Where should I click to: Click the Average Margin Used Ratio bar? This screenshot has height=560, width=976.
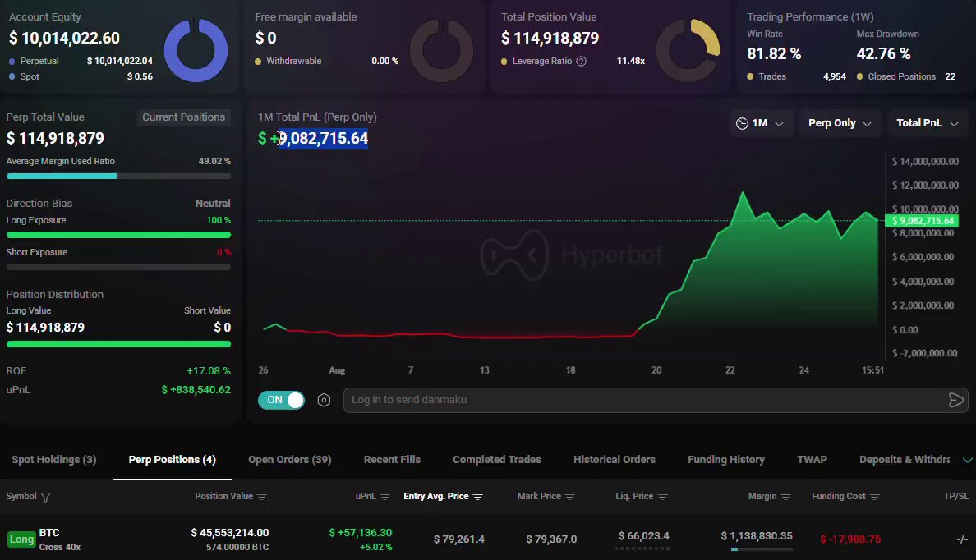point(118,176)
